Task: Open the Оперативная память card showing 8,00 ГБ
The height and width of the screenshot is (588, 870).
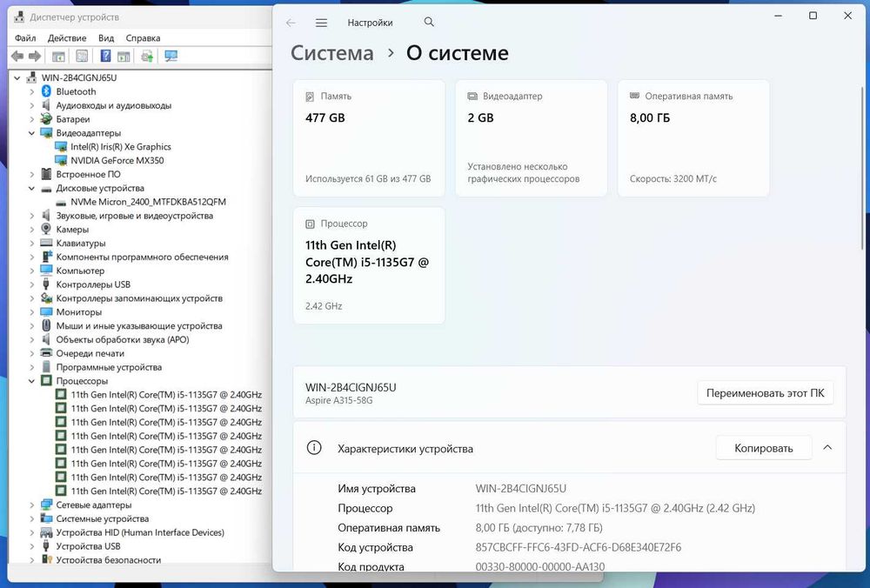Action: point(693,138)
